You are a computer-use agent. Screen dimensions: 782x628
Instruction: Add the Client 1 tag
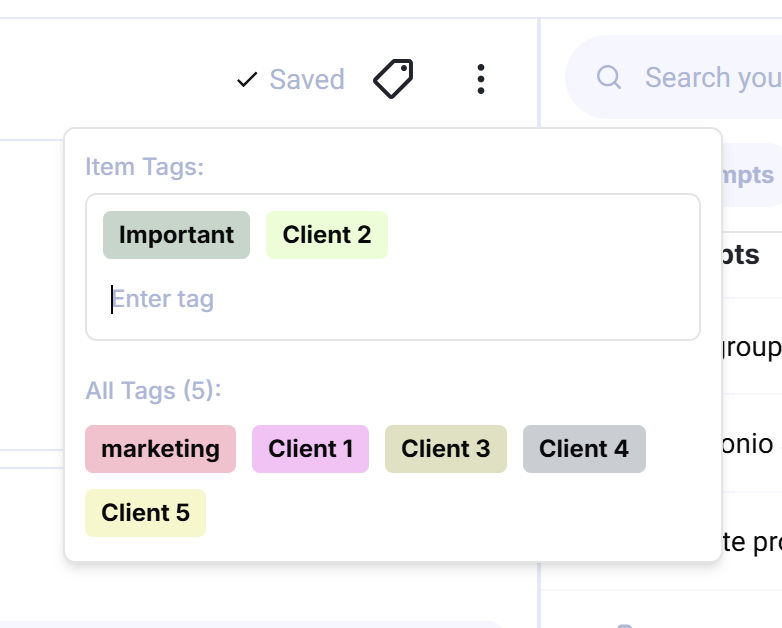(310, 449)
